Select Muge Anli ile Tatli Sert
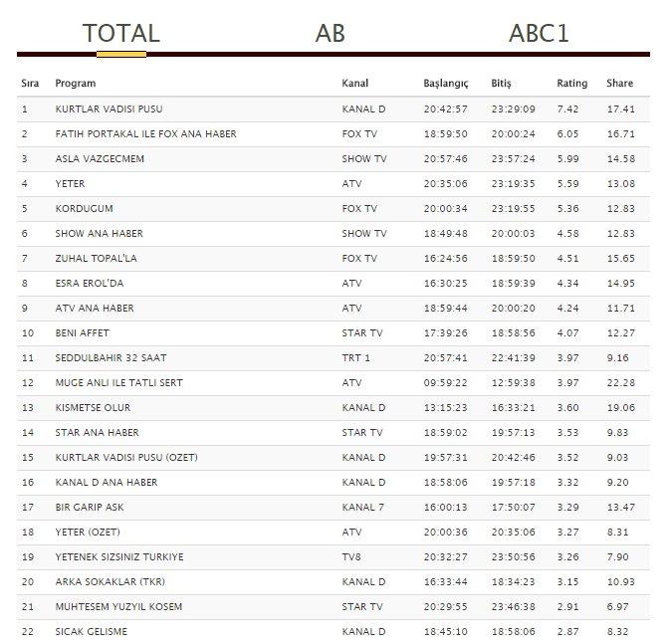 click(x=118, y=382)
